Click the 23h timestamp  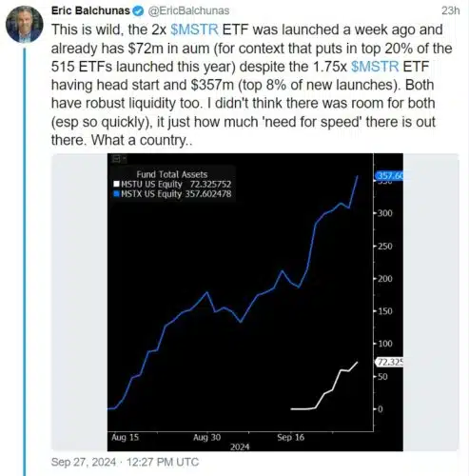click(x=450, y=10)
